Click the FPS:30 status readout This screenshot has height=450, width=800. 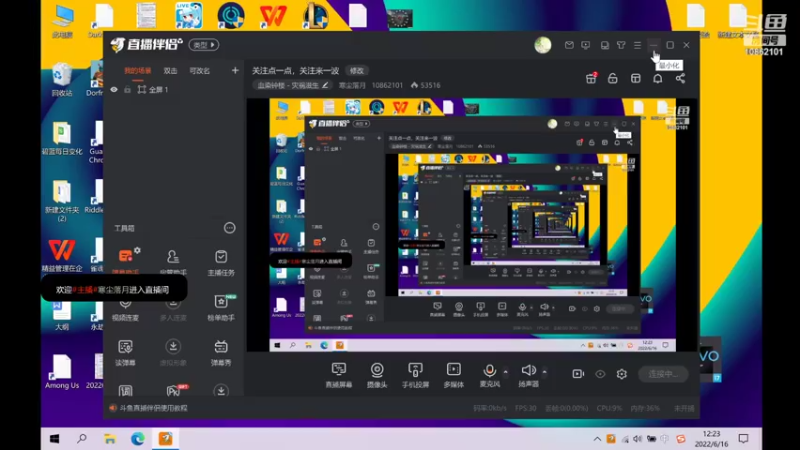coord(526,408)
